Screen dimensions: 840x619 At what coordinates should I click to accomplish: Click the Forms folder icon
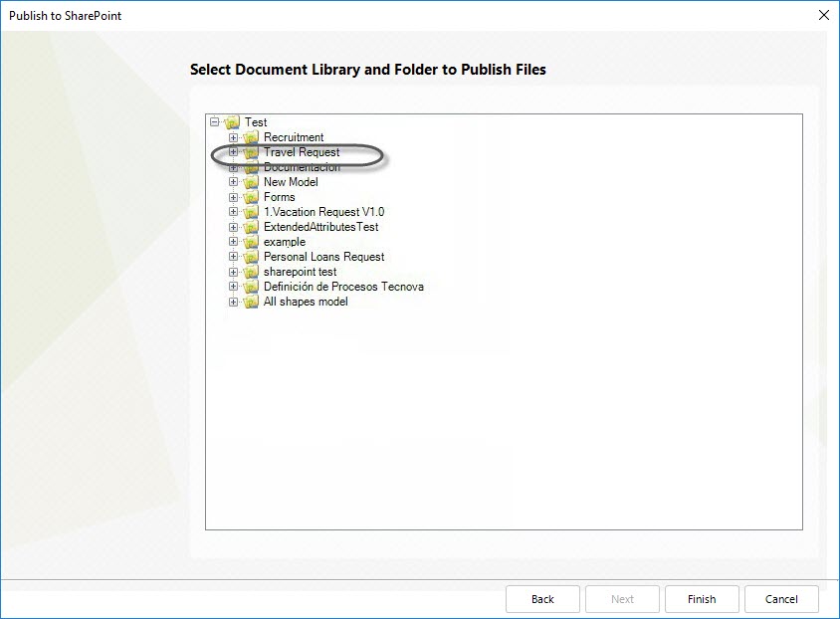click(x=251, y=198)
